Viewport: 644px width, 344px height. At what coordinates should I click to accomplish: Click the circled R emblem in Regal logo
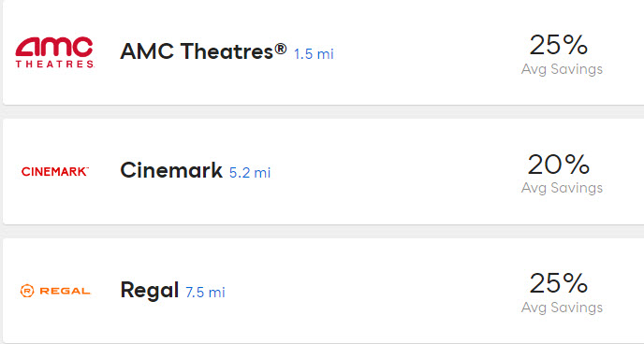(27, 291)
